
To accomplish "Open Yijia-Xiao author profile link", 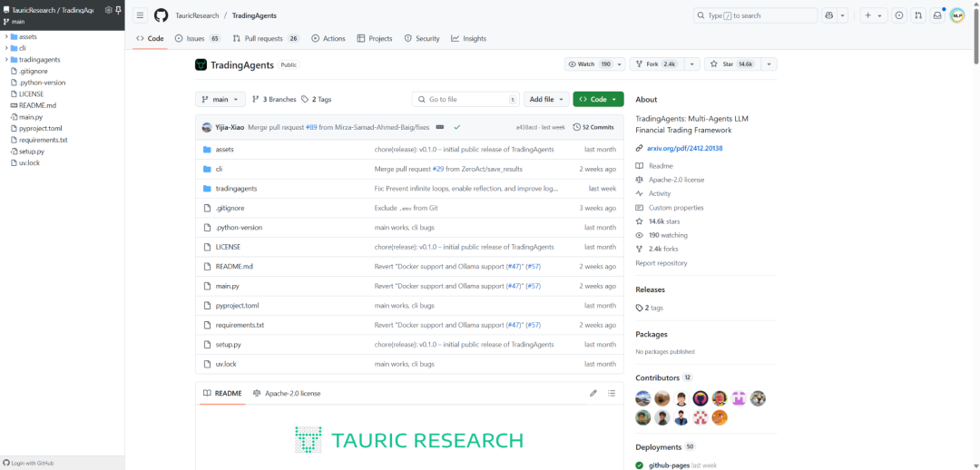I will coord(230,127).
